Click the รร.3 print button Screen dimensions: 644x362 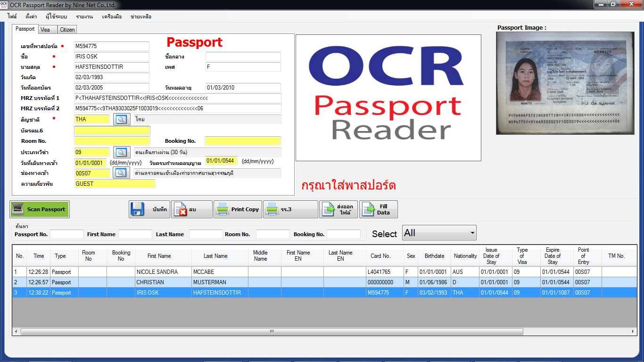[290, 209]
